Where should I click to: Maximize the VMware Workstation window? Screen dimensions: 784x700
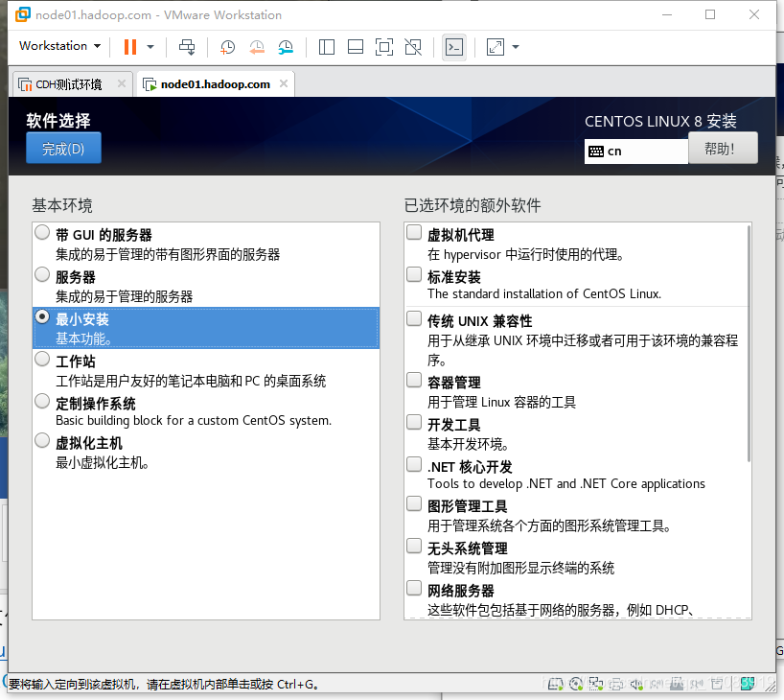[x=710, y=14]
